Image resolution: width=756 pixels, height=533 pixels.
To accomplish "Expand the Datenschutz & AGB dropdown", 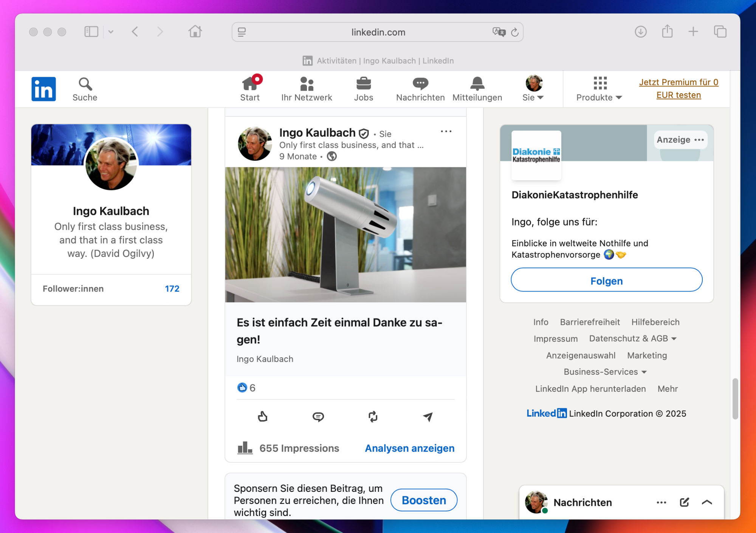I will tap(632, 338).
